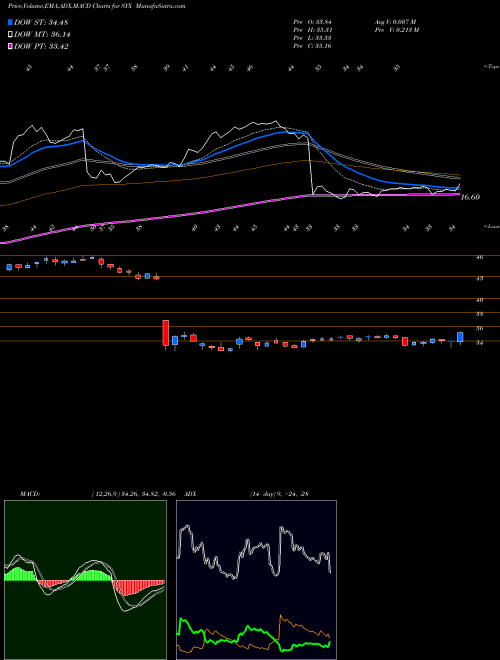Click the '16.60' value label on the EMA chart
This screenshot has width=500, height=660.
point(470,197)
